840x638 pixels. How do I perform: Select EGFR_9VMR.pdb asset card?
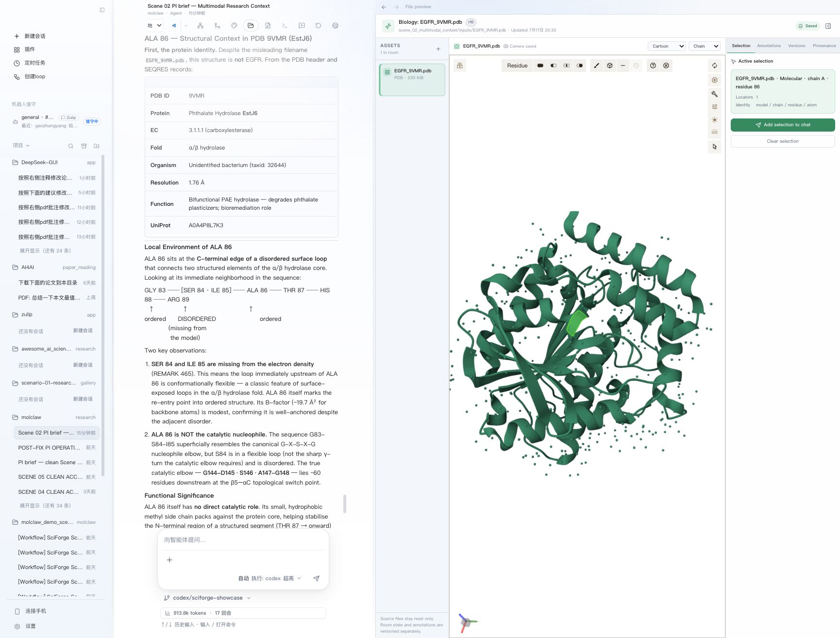tap(412, 80)
